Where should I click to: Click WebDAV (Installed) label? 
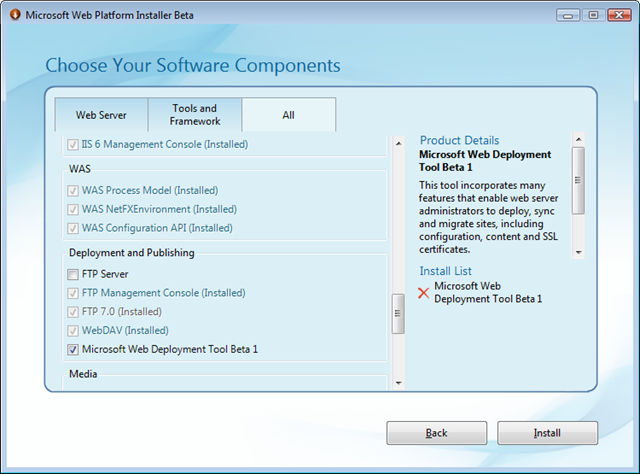tap(125, 330)
